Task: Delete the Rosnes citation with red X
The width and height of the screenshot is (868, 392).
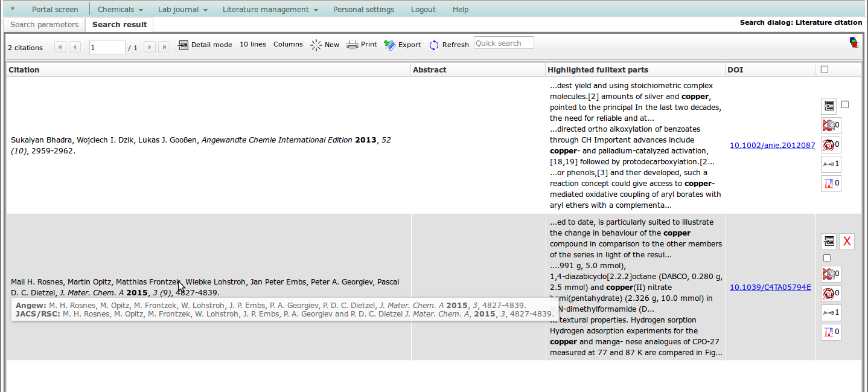Action: pyautogui.click(x=847, y=242)
